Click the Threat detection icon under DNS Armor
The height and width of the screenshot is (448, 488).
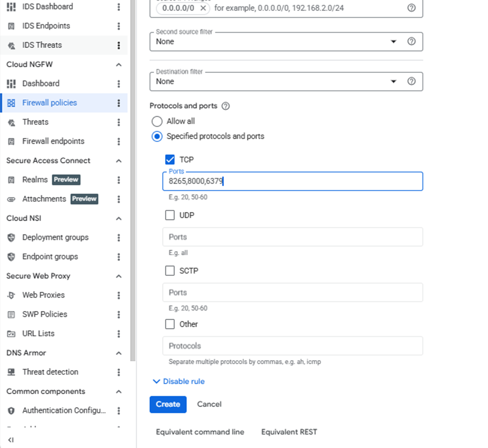pyautogui.click(x=11, y=372)
